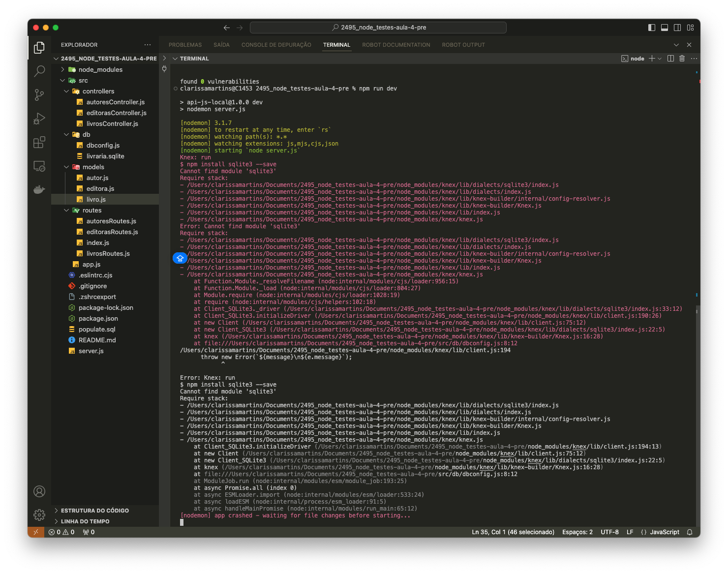
Task: Open the Manage settings gear
Action: point(39,514)
